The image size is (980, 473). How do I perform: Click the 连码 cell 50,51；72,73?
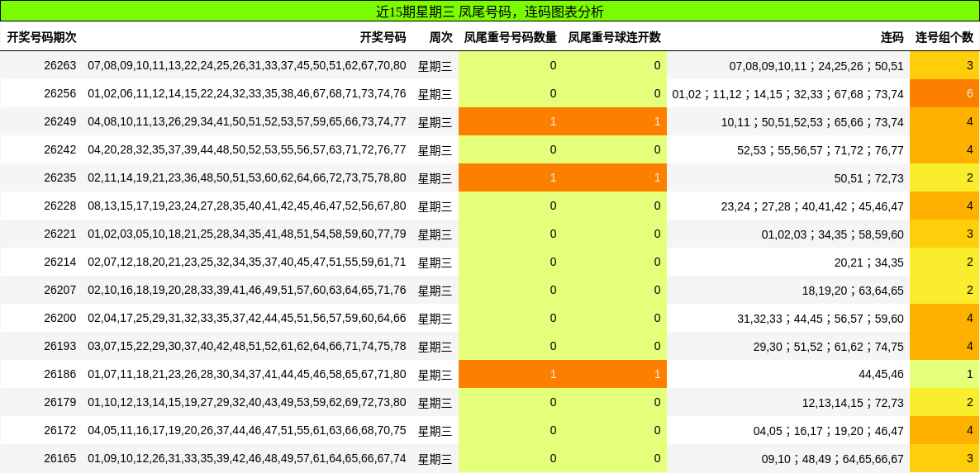coord(868,178)
